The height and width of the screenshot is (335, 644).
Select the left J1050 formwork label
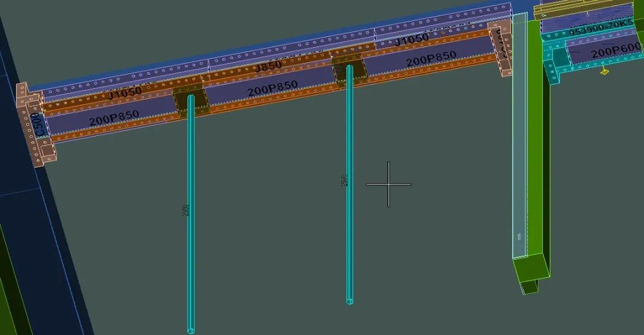(125, 92)
